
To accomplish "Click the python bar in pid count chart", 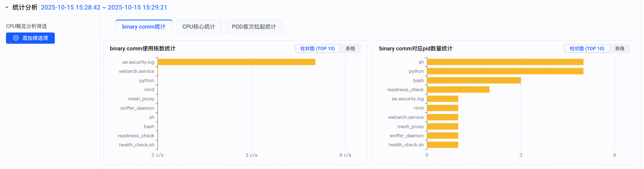I will pos(505,71).
